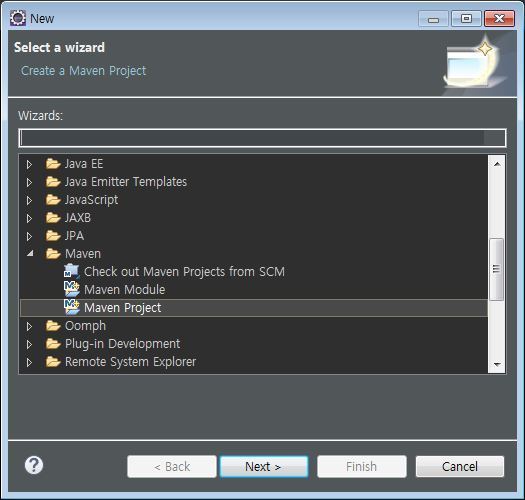Click the wizard list scroll down arrow
The image size is (525, 500).
coord(497,364)
